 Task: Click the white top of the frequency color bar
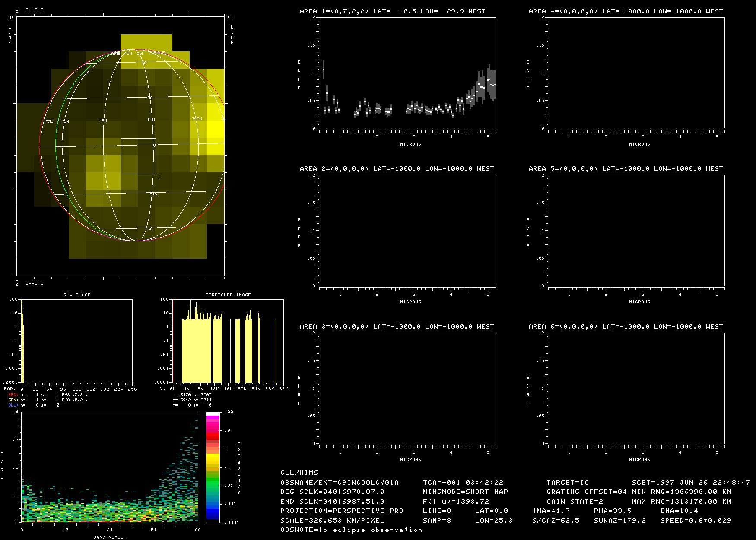point(213,414)
